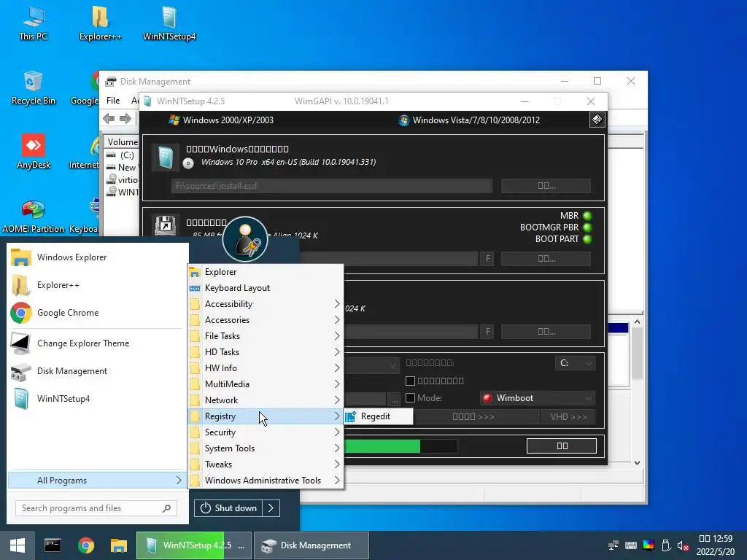Switch to Disk Management taskbar button

pos(311,545)
